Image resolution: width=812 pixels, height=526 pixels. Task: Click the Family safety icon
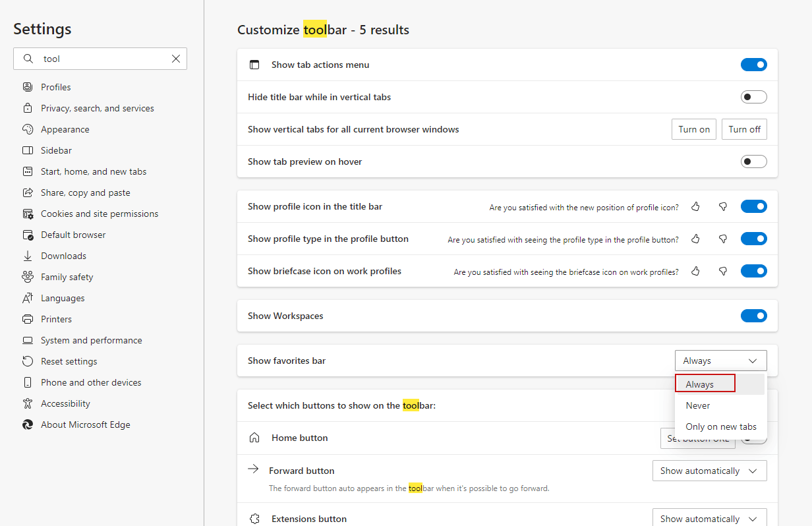point(28,277)
